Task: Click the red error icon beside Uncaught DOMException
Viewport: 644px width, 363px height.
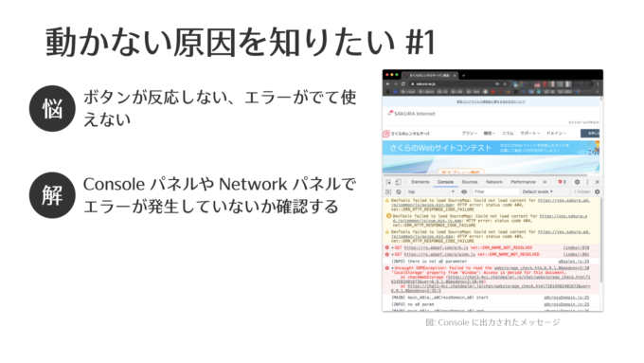Action: click(x=387, y=268)
